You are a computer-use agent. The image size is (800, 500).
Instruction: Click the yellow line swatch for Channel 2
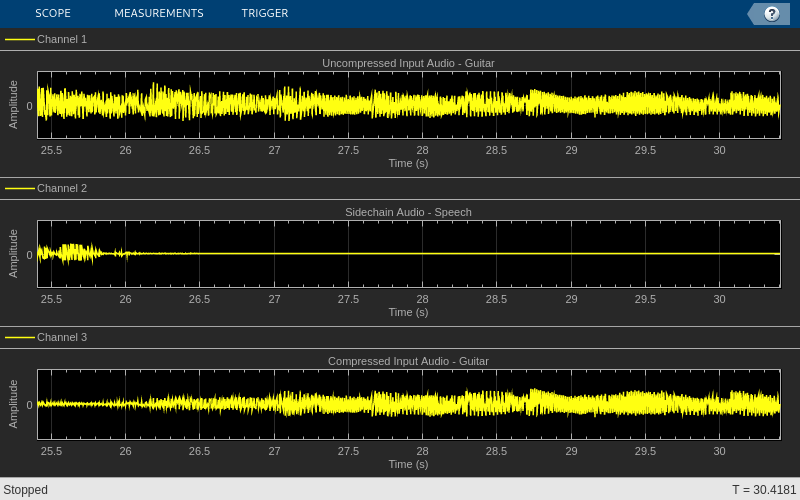point(20,188)
